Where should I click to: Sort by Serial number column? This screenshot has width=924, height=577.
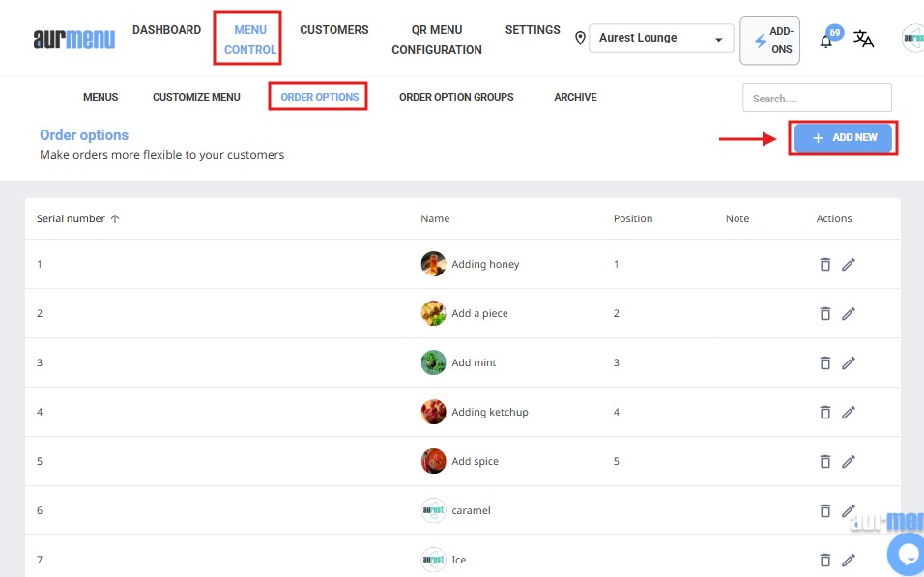click(77, 218)
